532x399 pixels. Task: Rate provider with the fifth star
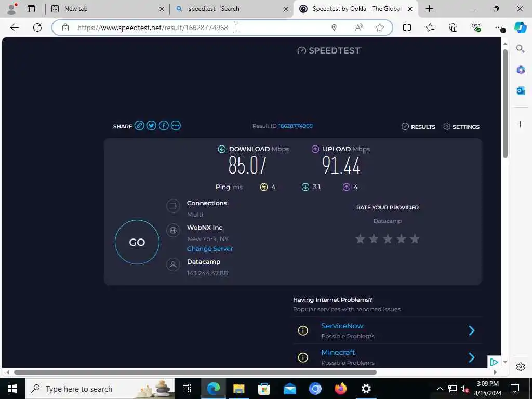[415, 239]
